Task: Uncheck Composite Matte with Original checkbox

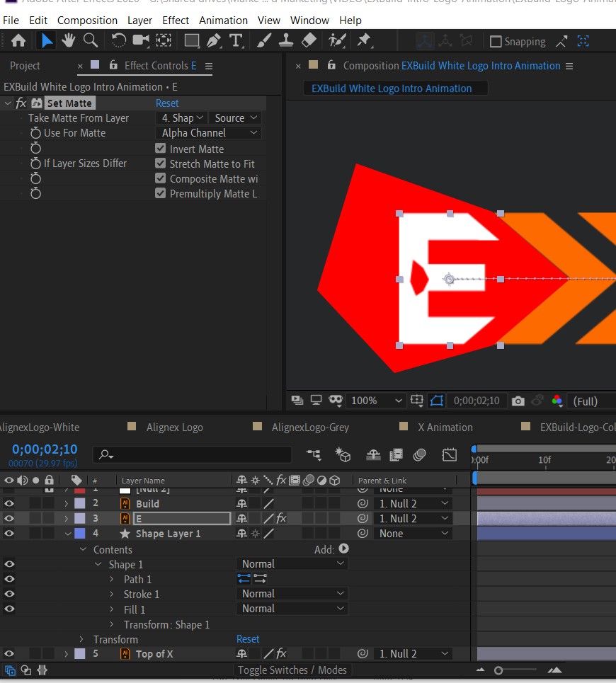Action: click(160, 178)
